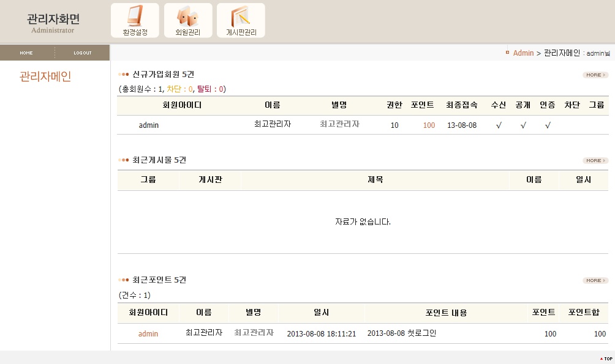Image resolution: width=615 pixels, height=364 pixels.
Task: Go to HOME in left menu
Action: pos(26,53)
